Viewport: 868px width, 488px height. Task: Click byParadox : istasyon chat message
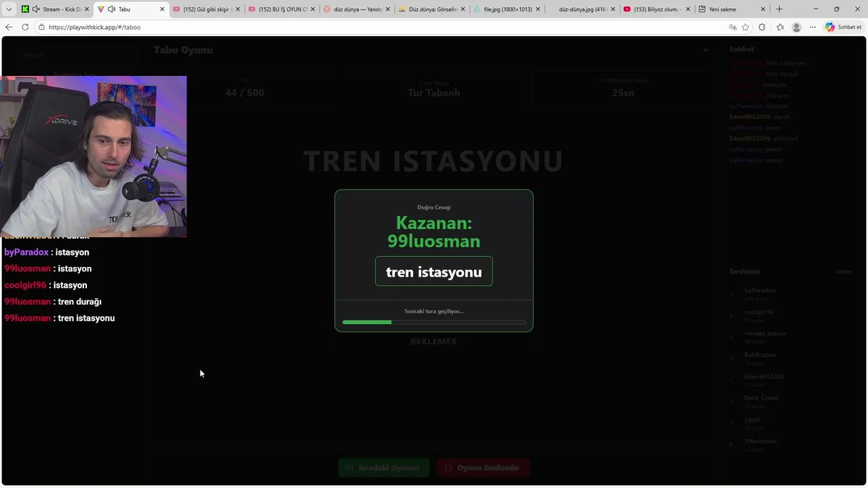[x=47, y=252]
